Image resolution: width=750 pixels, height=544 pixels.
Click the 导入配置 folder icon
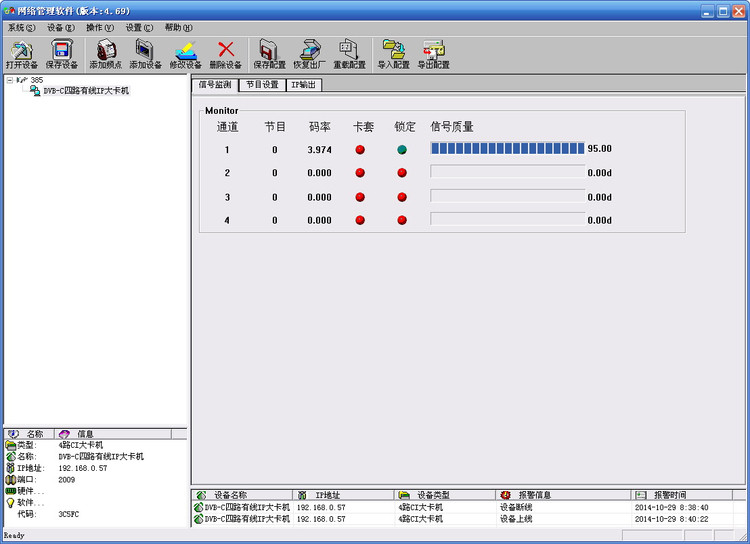point(394,50)
